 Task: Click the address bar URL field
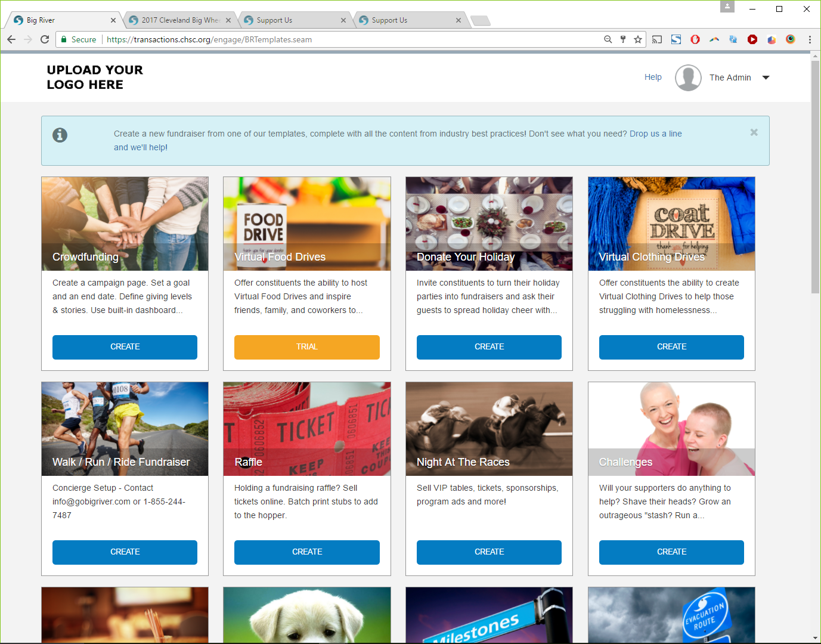[x=352, y=39]
